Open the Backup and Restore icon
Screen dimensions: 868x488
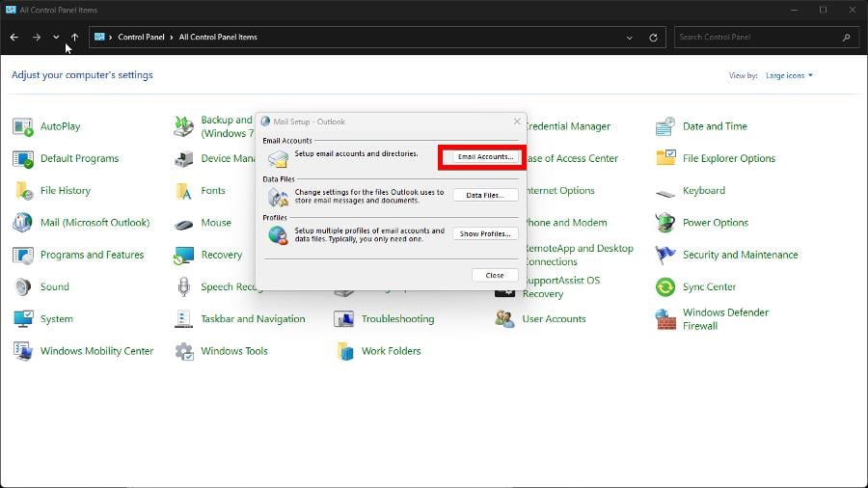pos(184,126)
